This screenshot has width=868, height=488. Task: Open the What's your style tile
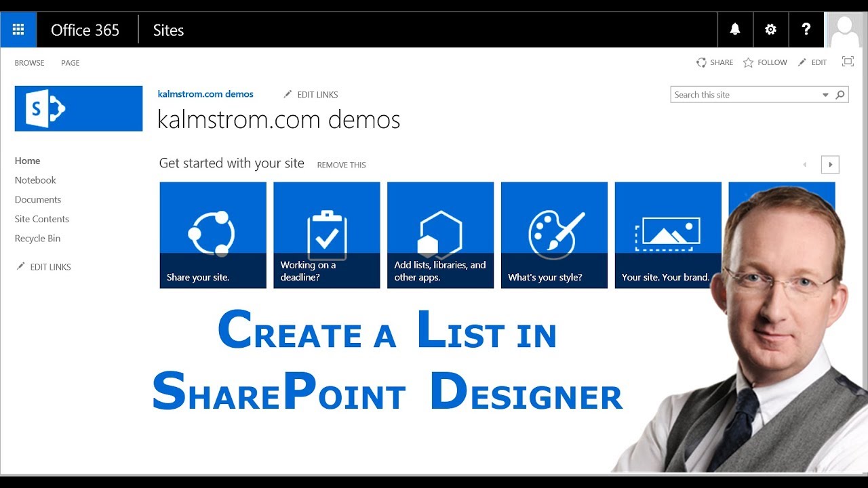click(554, 235)
